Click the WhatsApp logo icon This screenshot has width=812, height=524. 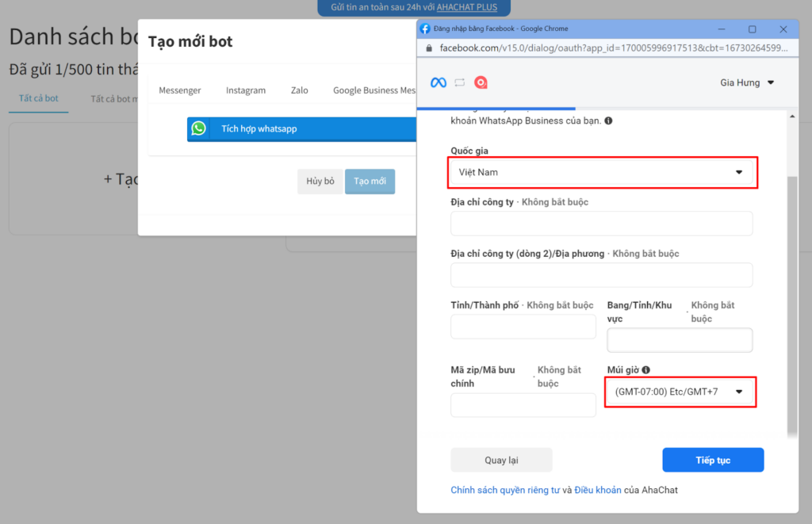(199, 128)
